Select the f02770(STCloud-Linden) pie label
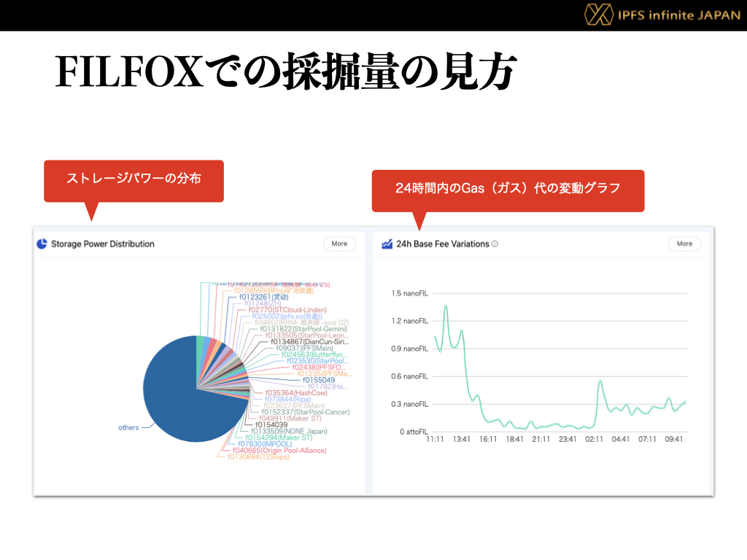Image resolution: width=747 pixels, height=560 pixels. [287, 310]
